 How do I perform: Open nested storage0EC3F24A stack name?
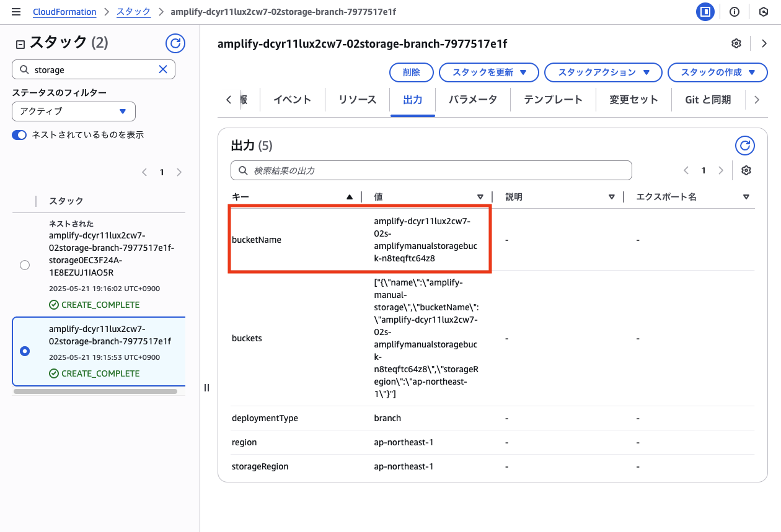[112, 254]
